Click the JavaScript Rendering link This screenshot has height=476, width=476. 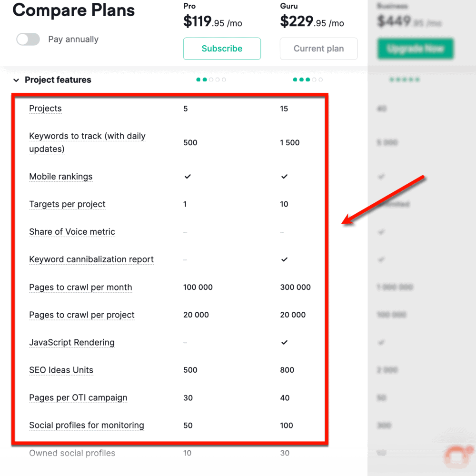click(72, 342)
